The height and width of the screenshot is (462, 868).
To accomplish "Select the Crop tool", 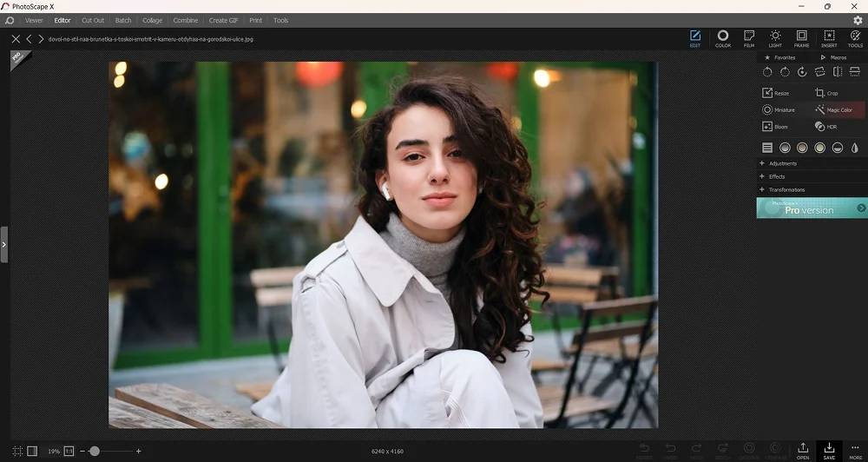I will click(826, 93).
